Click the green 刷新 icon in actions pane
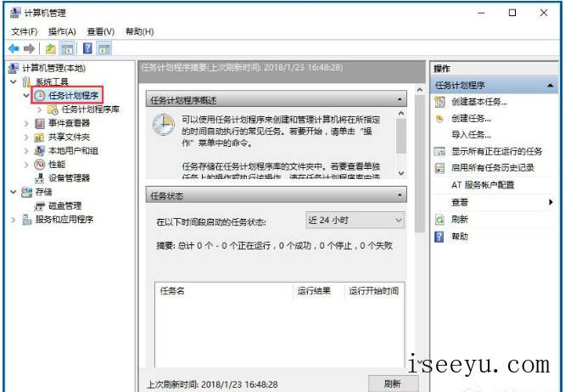The image size is (565, 392). [439, 220]
